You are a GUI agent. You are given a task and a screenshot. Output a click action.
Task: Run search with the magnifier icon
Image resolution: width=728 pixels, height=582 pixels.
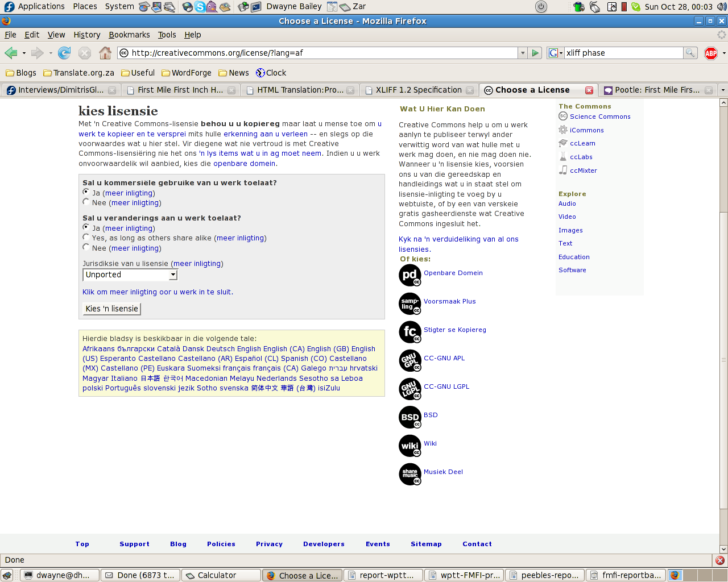pyautogui.click(x=690, y=53)
